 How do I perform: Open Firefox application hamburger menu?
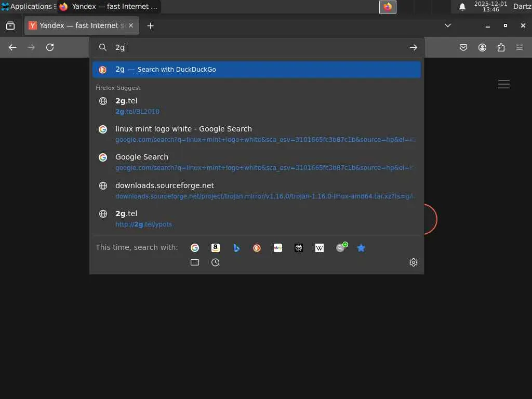520,47
